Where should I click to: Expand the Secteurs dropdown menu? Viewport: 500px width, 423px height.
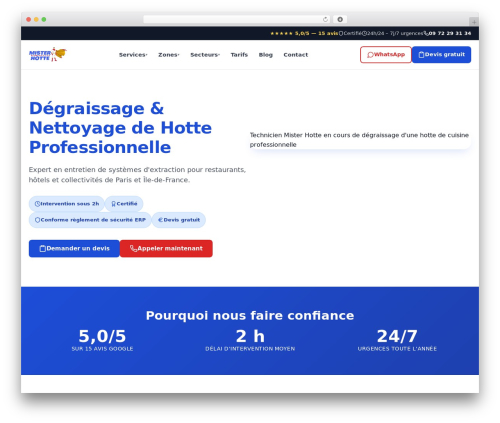click(205, 55)
